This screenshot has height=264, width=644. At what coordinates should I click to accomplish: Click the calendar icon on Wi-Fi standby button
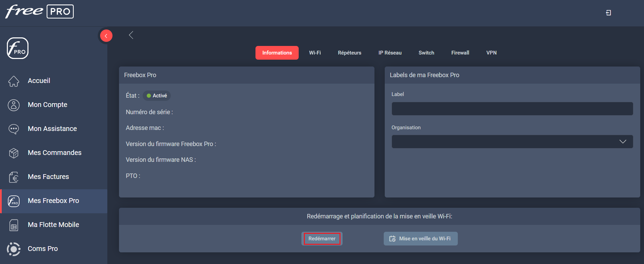click(x=392, y=239)
